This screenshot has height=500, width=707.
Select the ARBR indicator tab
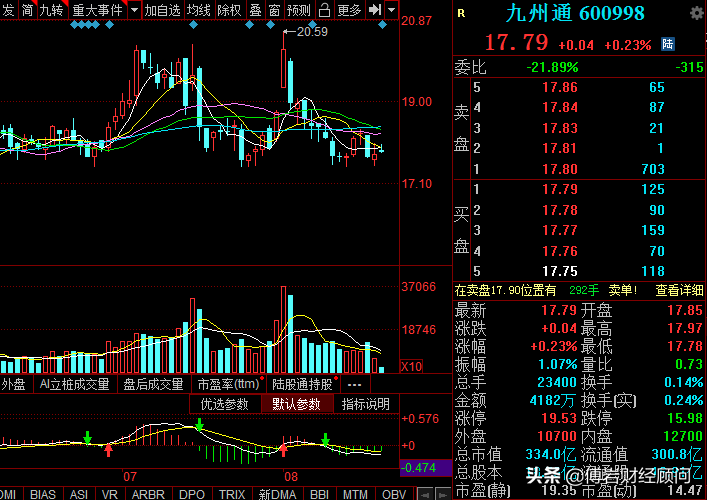click(x=148, y=494)
